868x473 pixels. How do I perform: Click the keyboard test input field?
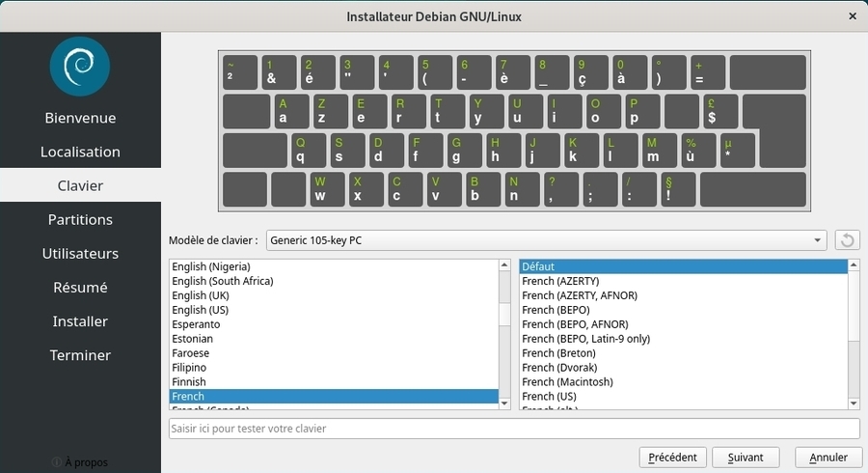(x=514, y=429)
